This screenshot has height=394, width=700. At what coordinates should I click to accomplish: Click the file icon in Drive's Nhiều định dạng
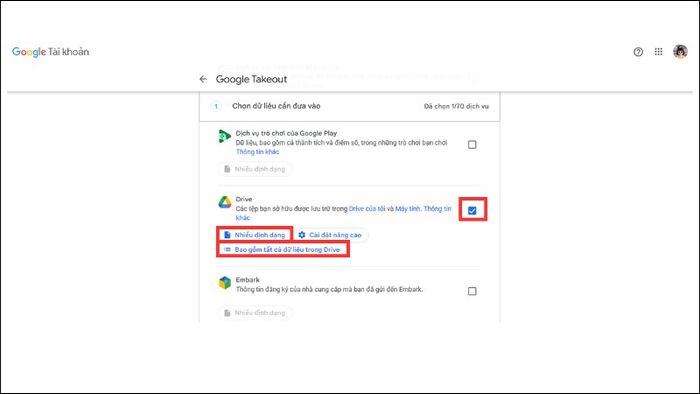pyautogui.click(x=227, y=235)
